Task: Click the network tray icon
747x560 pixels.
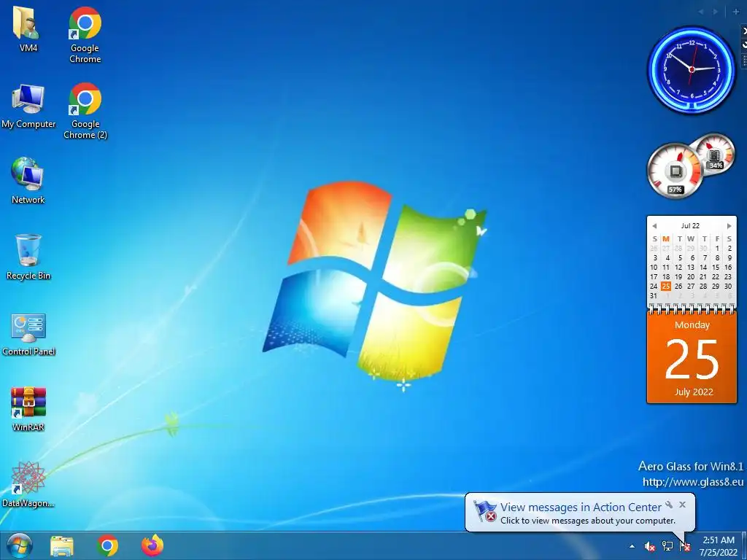Action: point(667,546)
